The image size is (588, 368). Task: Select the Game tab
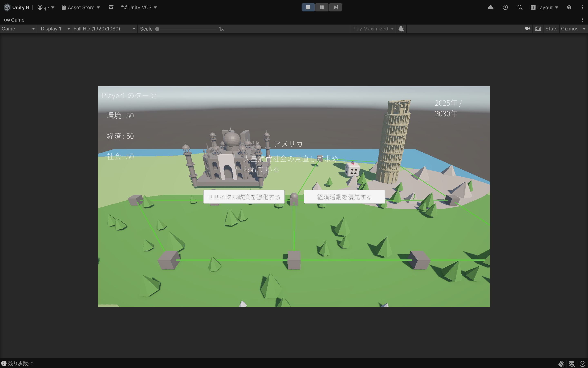click(x=14, y=20)
